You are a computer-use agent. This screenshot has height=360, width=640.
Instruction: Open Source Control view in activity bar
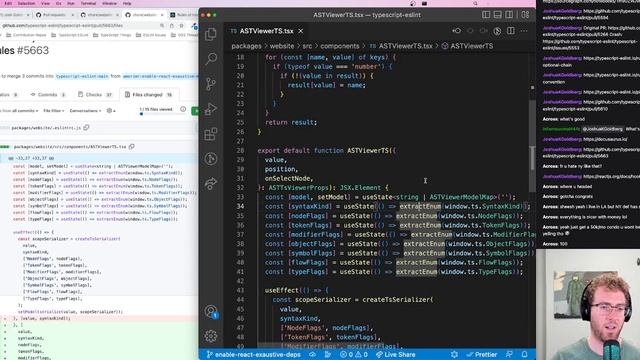211,84
